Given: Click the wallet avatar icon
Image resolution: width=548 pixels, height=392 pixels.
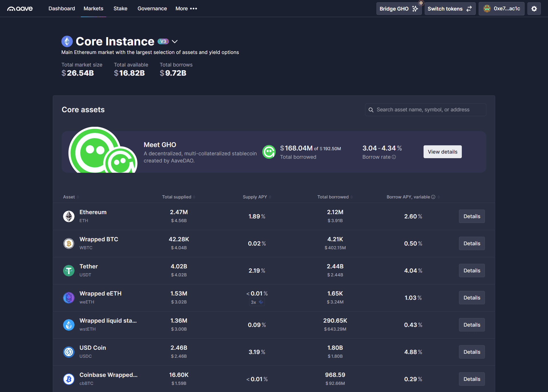Looking at the screenshot, I should point(487,9).
